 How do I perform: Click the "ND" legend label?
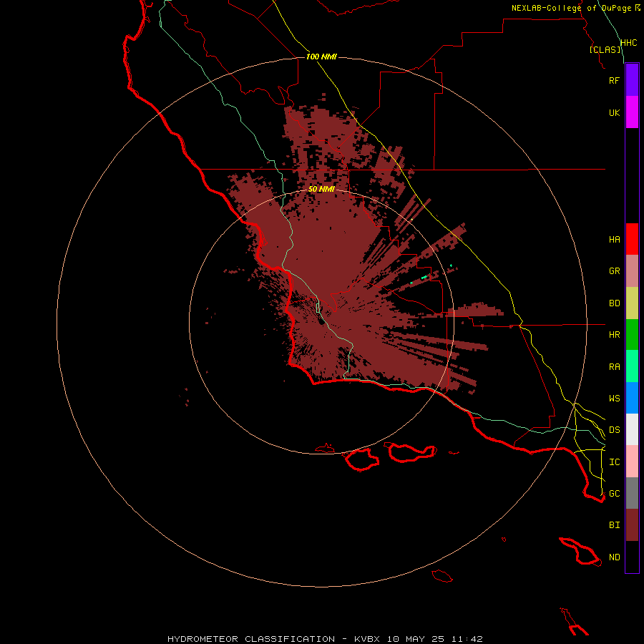pyautogui.click(x=614, y=557)
